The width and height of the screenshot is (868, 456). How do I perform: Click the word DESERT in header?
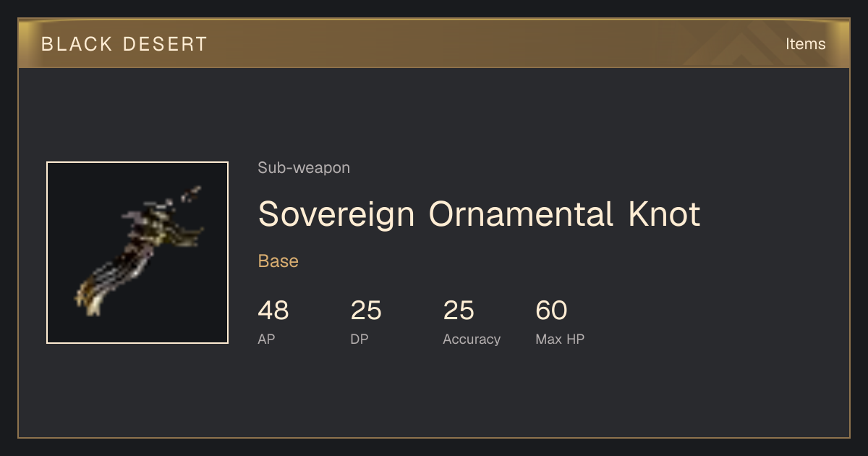click(x=165, y=44)
